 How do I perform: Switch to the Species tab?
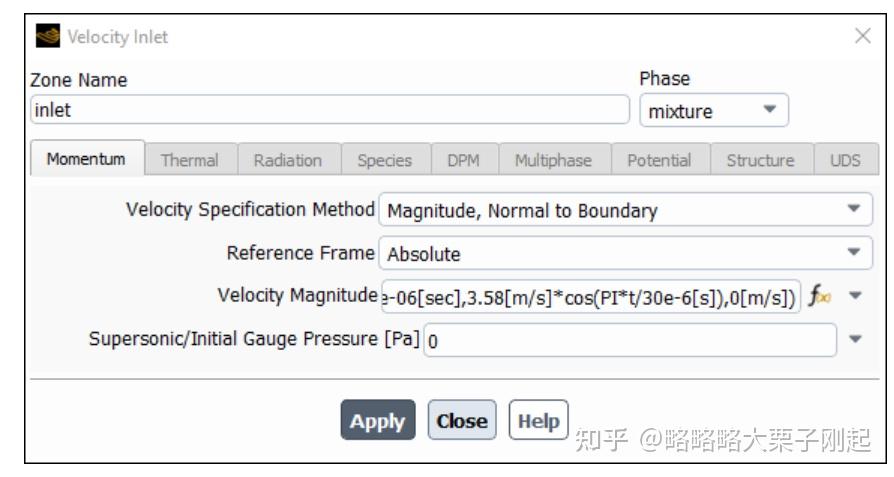[385, 160]
